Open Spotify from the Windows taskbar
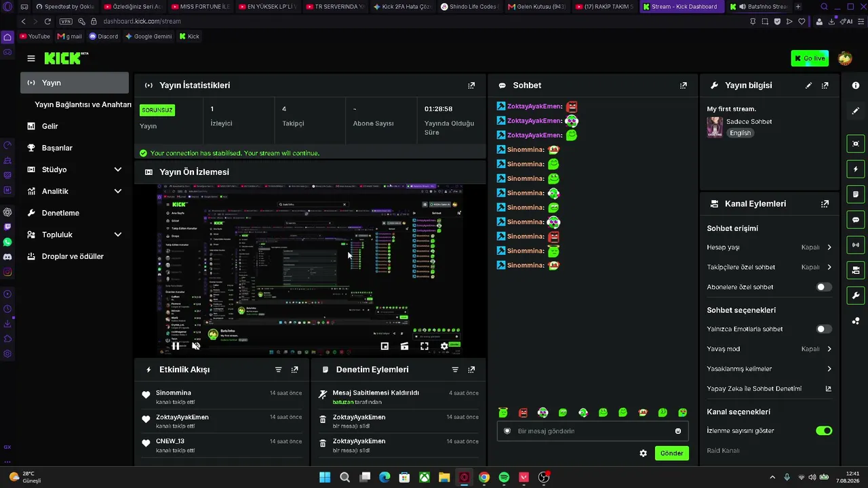Image resolution: width=868 pixels, height=488 pixels. [x=504, y=477]
